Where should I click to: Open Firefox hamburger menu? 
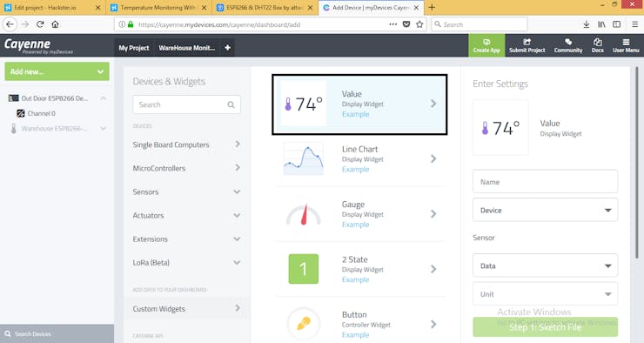click(634, 24)
